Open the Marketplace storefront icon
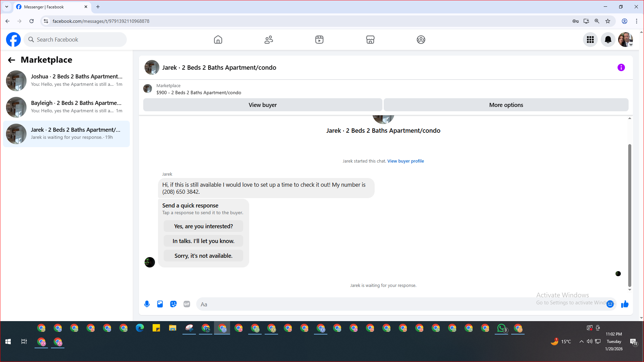 point(370,40)
